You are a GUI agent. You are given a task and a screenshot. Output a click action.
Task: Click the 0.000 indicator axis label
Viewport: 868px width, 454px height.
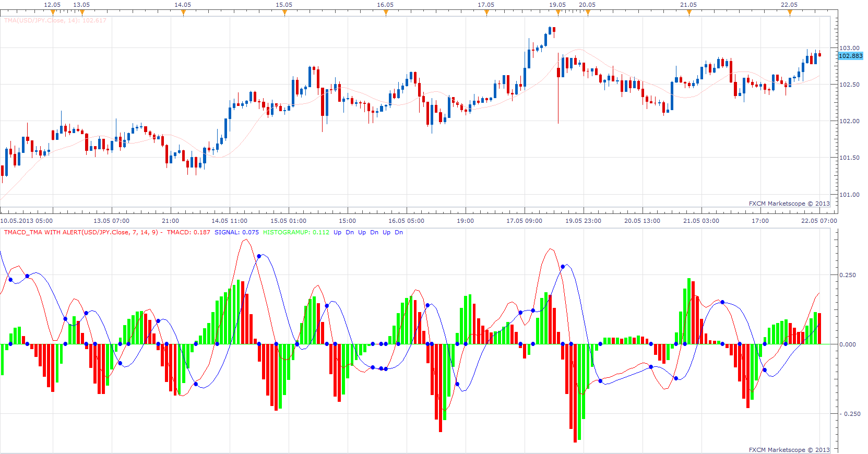click(x=848, y=344)
